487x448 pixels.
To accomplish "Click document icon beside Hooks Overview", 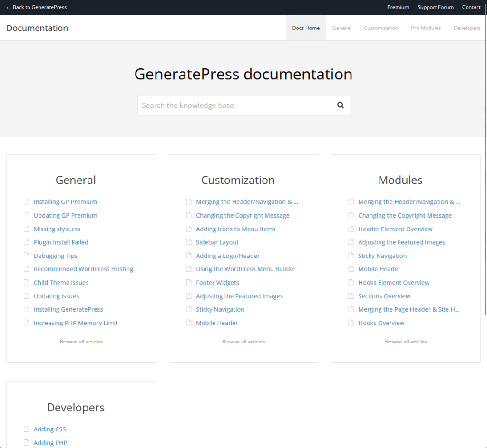I will pyautogui.click(x=351, y=323).
